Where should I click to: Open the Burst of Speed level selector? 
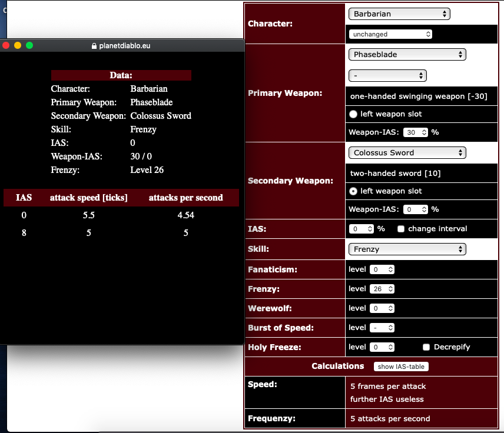coord(382,328)
